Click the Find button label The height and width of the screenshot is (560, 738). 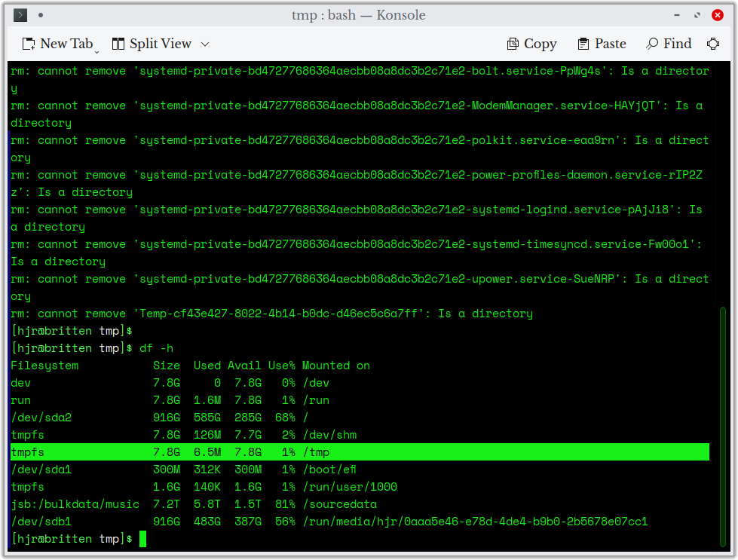pyautogui.click(x=678, y=44)
